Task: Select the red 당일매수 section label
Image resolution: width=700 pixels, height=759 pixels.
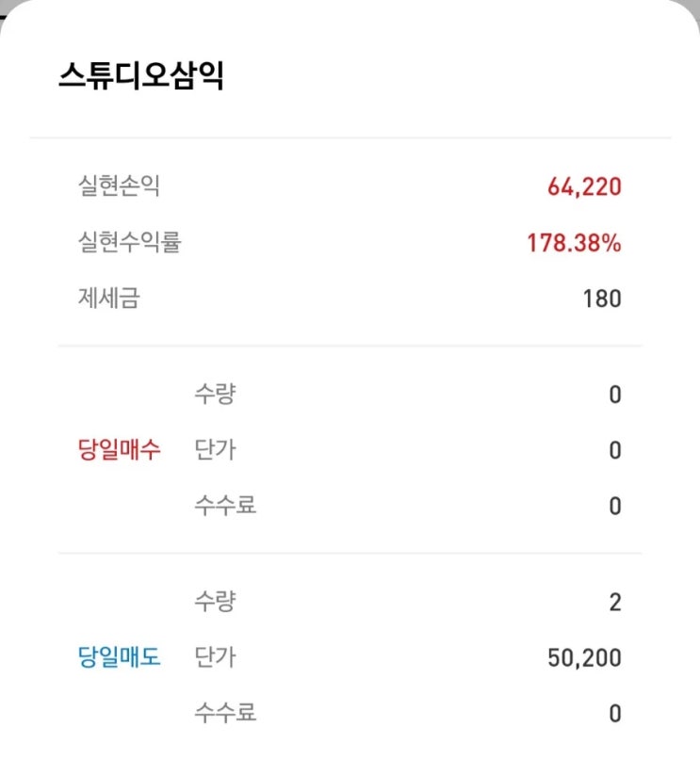Action: tap(119, 450)
